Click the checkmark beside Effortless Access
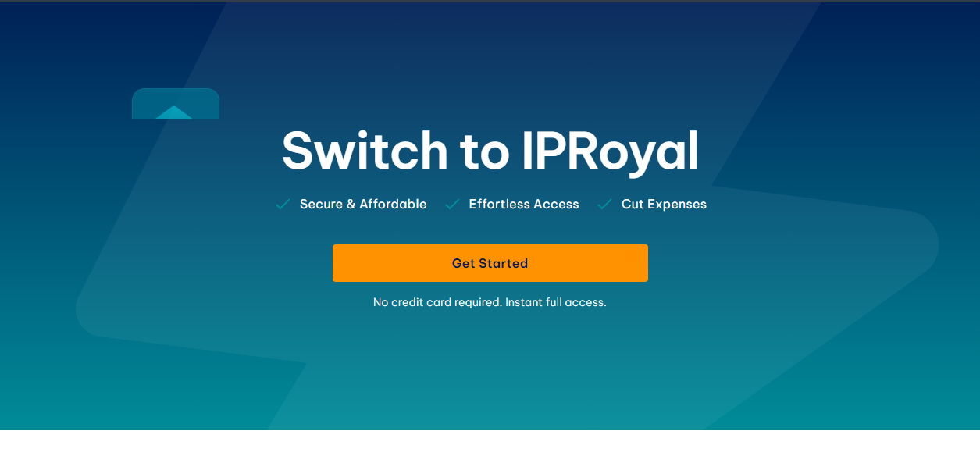 tap(452, 205)
